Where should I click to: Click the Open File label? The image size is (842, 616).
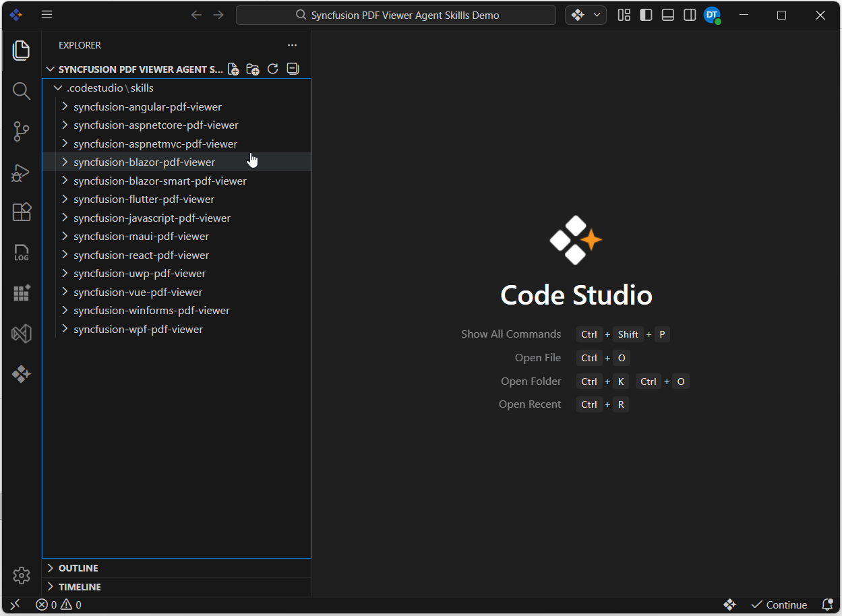(x=538, y=358)
